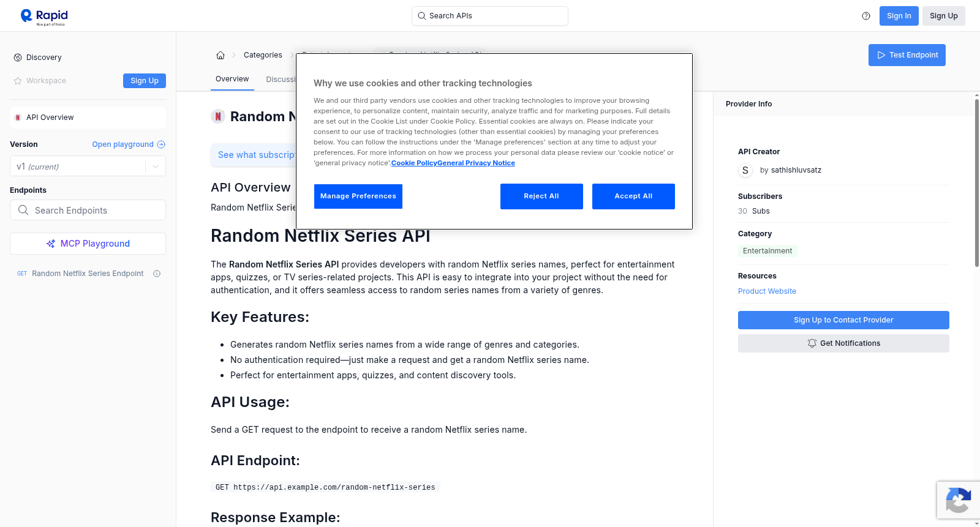Click the Discovery compass icon

click(18, 58)
